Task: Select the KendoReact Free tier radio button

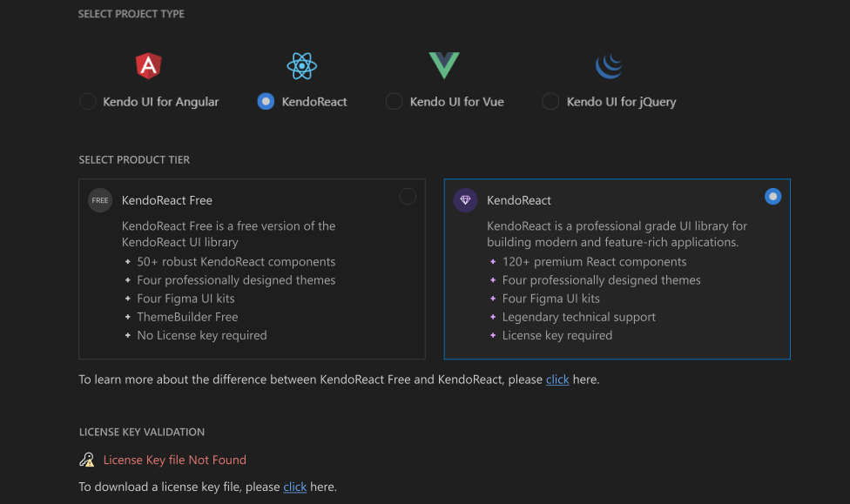Action: [408, 197]
